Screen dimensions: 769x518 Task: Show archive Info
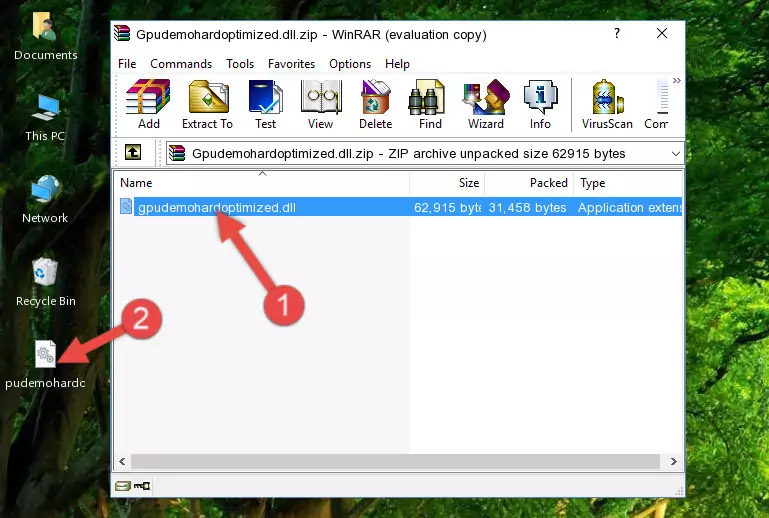click(540, 104)
